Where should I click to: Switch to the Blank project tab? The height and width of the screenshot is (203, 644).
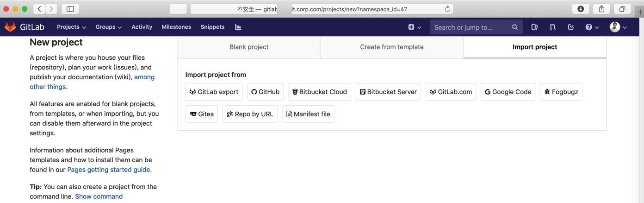coord(249,47)
